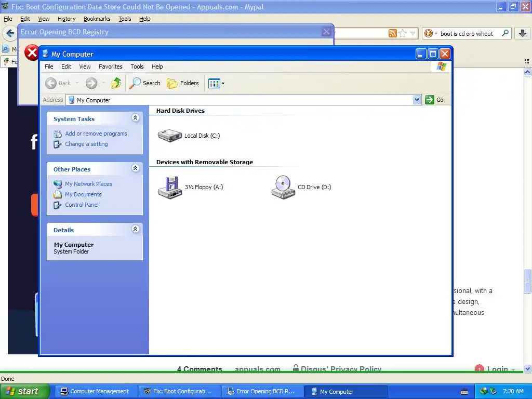The height and width of the screenshot is (399, 532).
Task: Click the Mypal search box text
Action: (467, 34)
